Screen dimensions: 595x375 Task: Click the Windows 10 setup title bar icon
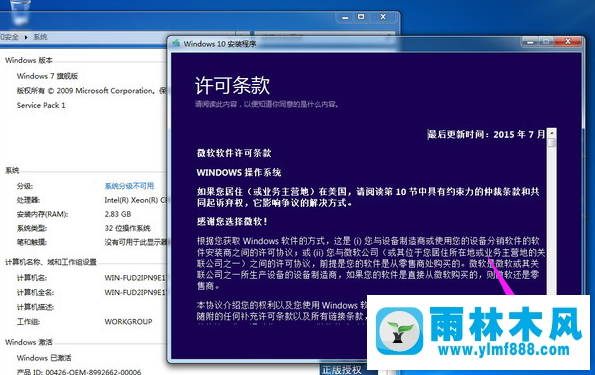click(176, 43)
